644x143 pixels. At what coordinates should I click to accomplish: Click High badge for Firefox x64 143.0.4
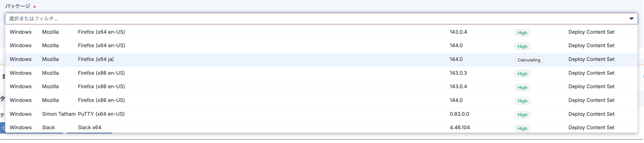522,33
